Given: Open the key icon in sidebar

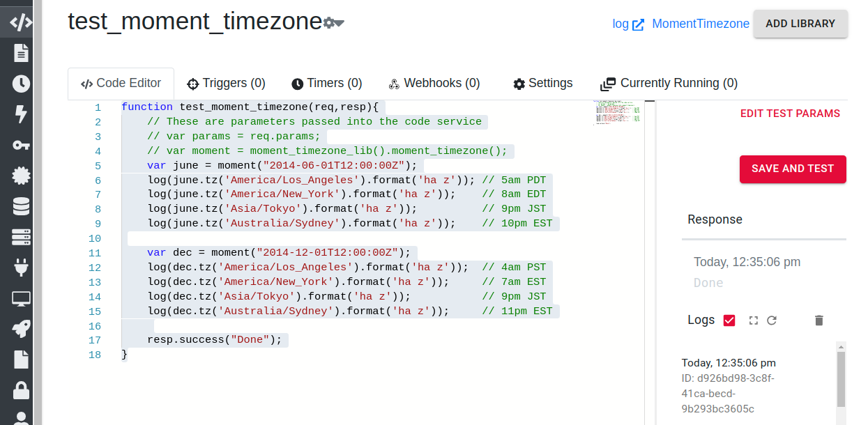Looking at the screenshot, I should coord(21,145).
